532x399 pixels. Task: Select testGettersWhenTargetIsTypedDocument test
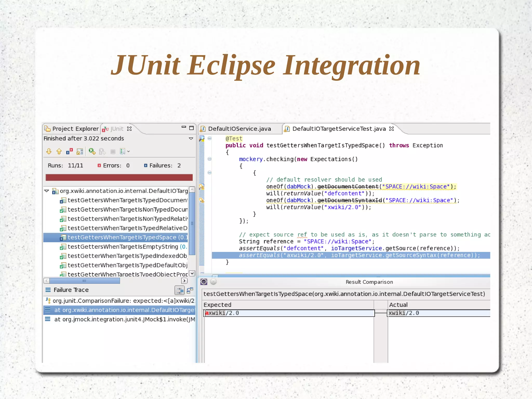pyautogui.click(x=127, y=200)
